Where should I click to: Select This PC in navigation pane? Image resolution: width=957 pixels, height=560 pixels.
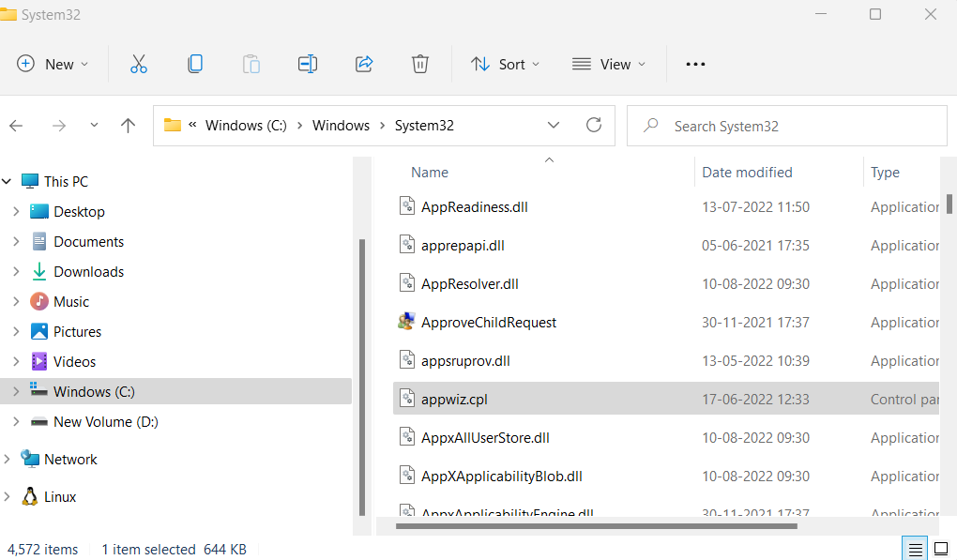pos(66,182)
